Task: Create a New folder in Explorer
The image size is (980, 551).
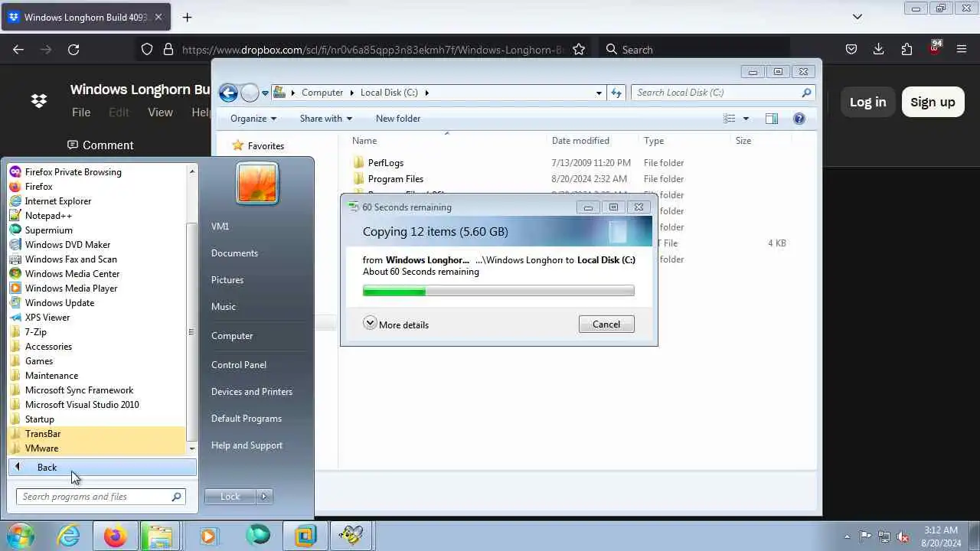Action: pyautogui.click(x=398, y=119)
